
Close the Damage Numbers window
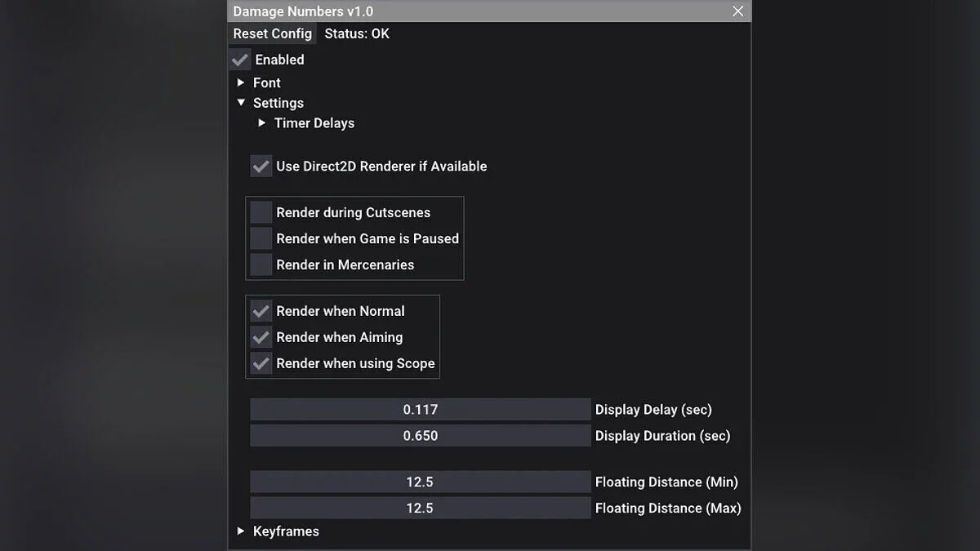(x=737, y=11)
